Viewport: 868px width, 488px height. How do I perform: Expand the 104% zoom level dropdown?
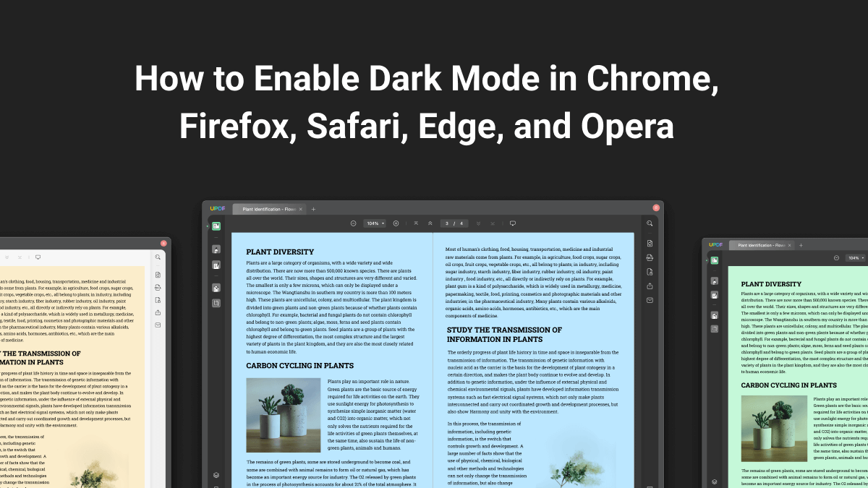click(x=374, y=223)
